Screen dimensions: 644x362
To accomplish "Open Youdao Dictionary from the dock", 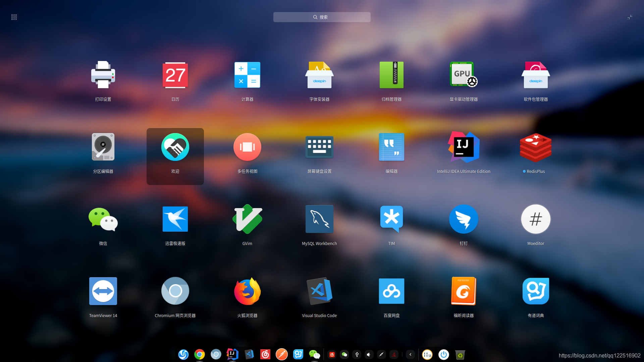I will coord(298,354).
